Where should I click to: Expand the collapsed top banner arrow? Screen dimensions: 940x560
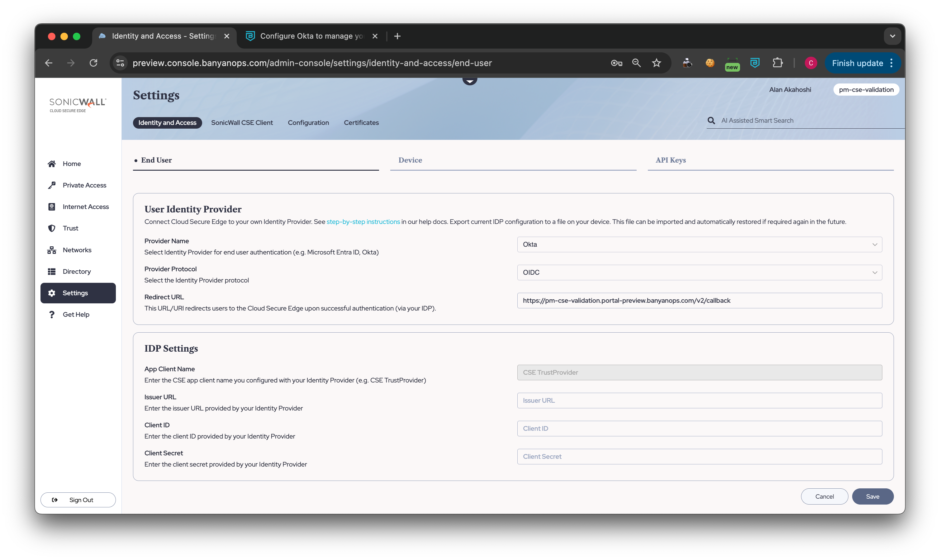pos(470,81)
